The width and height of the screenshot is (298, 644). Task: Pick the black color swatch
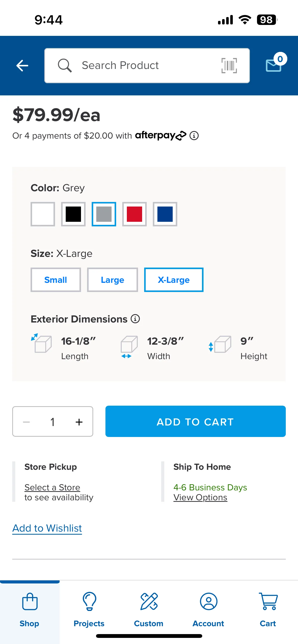tap(73, 214)
